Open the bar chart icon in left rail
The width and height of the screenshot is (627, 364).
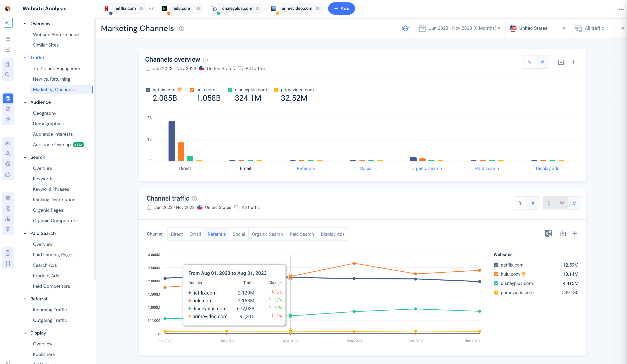coord(8,64)
